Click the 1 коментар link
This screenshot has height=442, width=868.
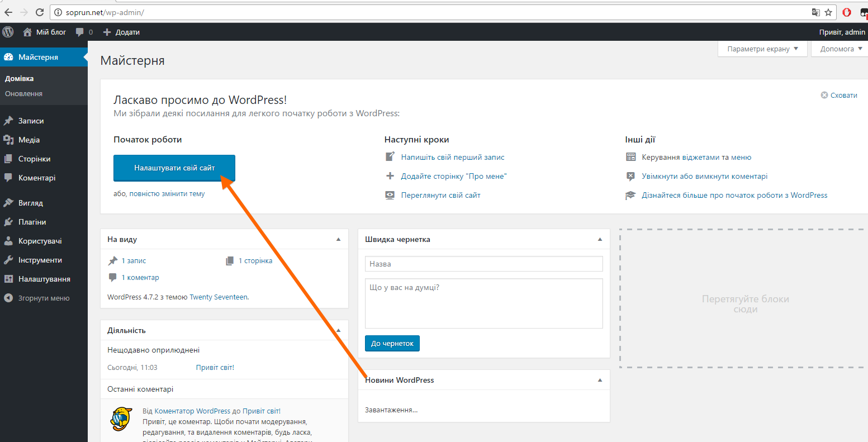(x=140, y=277)
